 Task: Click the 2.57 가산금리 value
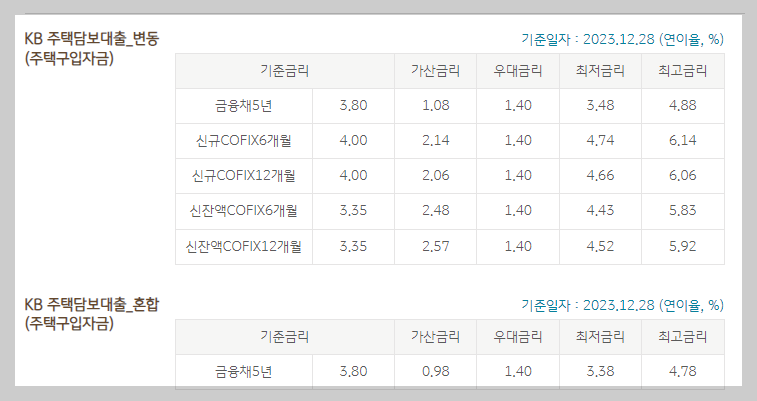[x=435, y=246]
